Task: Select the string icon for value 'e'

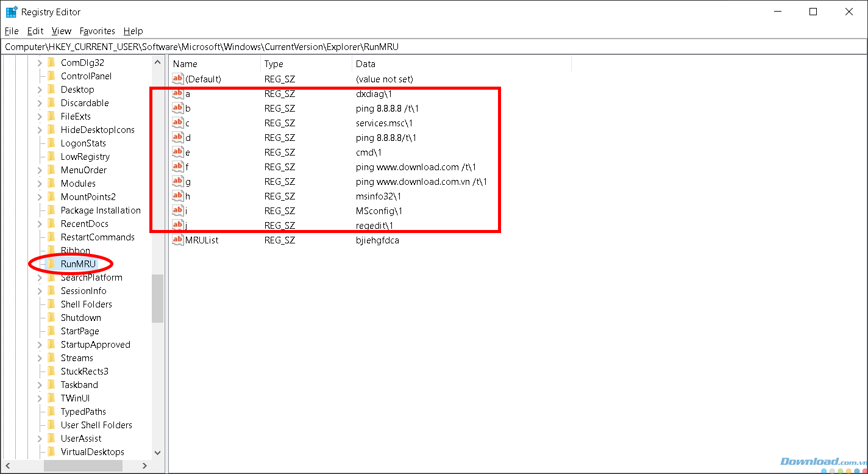Action: tap(178, 153)
